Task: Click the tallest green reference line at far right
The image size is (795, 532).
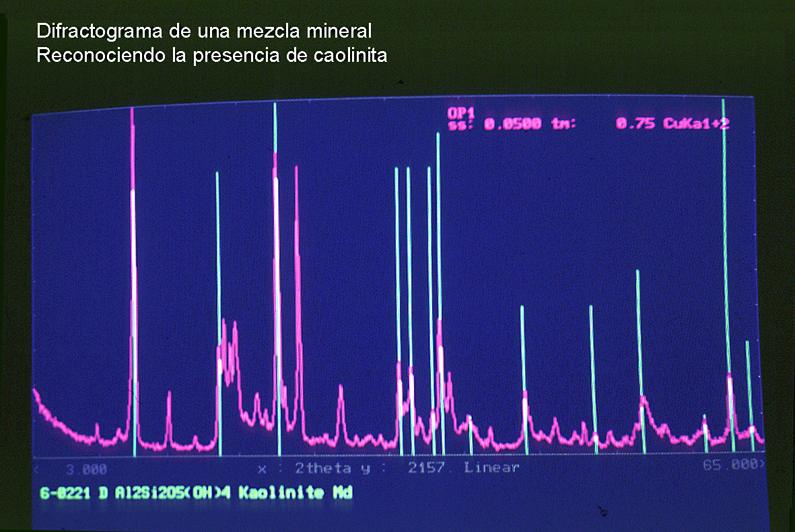Action: [727, 274]
